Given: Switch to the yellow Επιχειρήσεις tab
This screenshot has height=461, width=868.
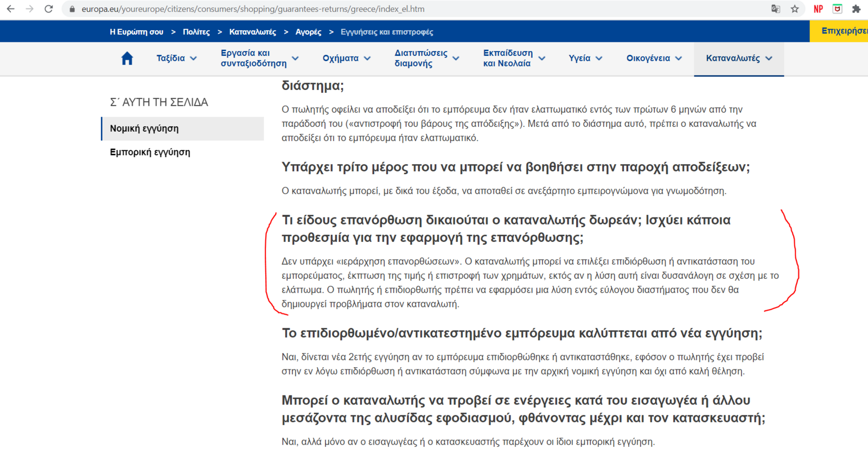Looking at the screenshot, I should coord(839,31).
